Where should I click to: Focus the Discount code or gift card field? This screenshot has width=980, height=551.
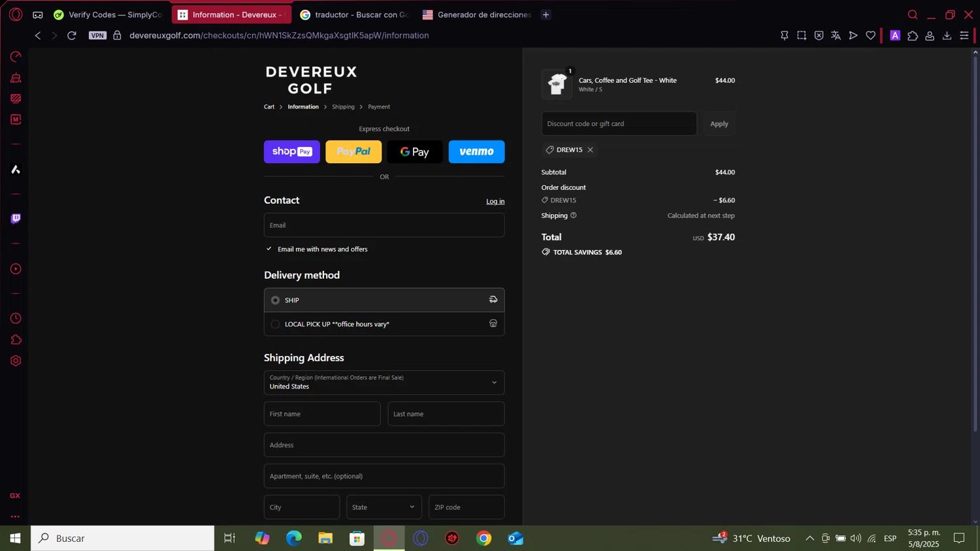click(619, 123)
